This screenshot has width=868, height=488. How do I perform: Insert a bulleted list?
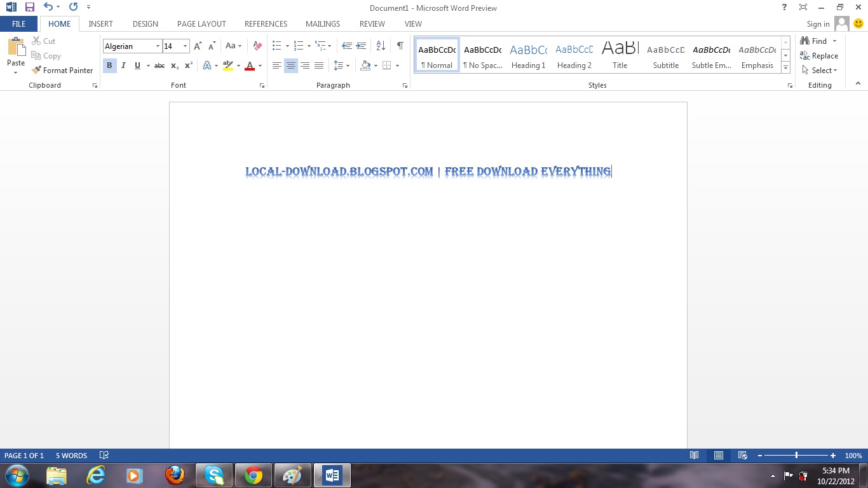click(x=276, y=46)
